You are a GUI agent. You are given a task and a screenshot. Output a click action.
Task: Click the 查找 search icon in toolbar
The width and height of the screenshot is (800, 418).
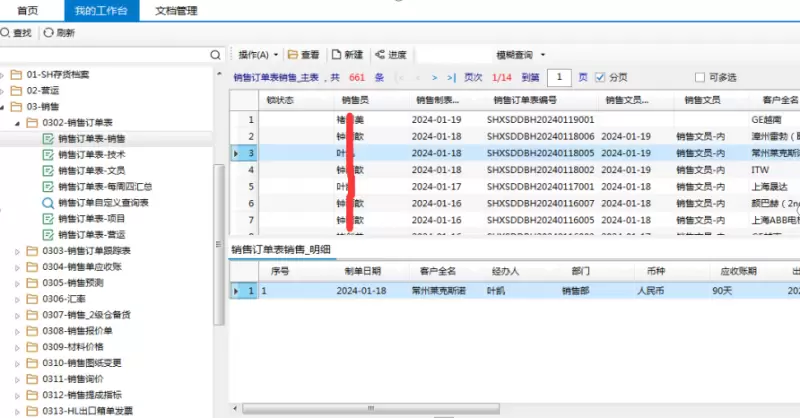pos(6,33)
